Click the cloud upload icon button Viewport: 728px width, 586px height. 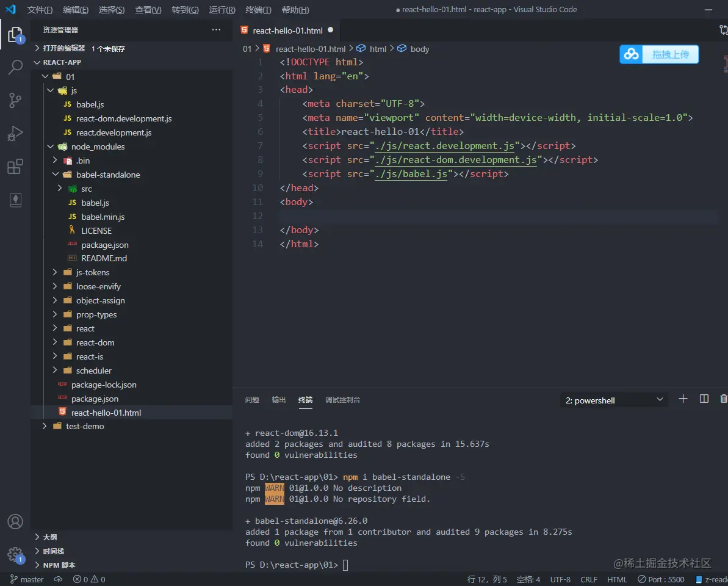pyautogui.click(x=631, y=54)
